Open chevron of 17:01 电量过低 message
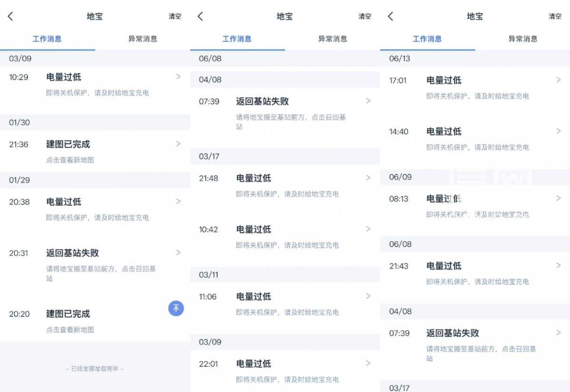The image size is (570, 392). (559, 80)
